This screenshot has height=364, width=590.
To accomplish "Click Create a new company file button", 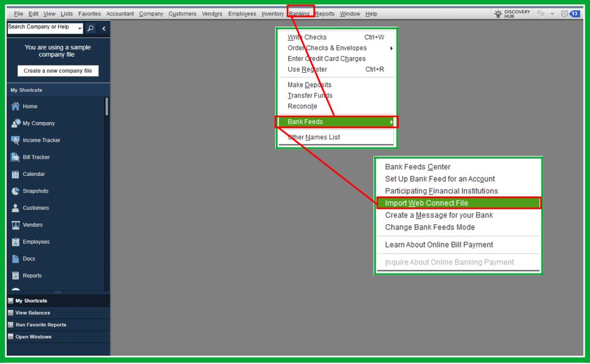I will point(58,71).
